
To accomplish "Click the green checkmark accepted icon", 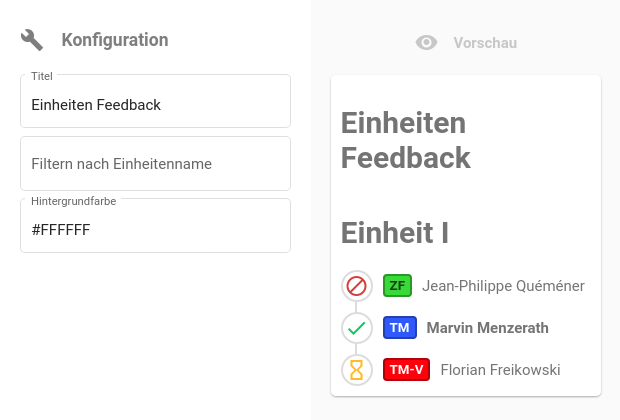I will pos(356,328).
